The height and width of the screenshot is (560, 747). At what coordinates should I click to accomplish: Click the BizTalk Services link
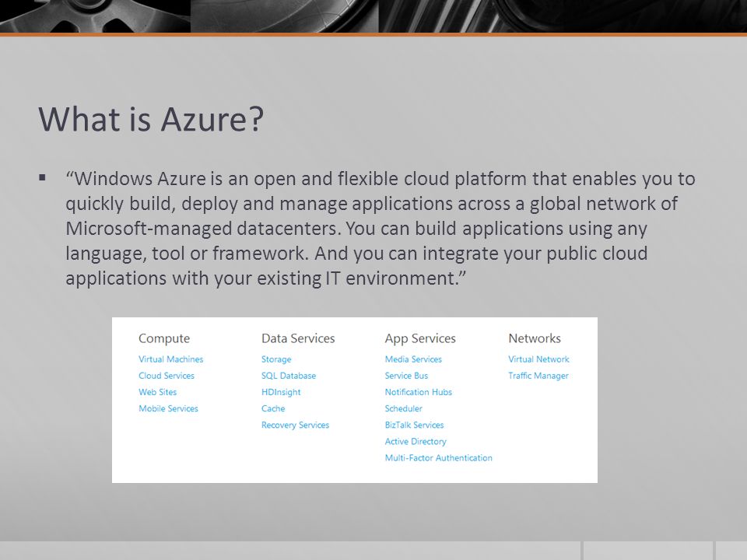click(x=415, y=425)
